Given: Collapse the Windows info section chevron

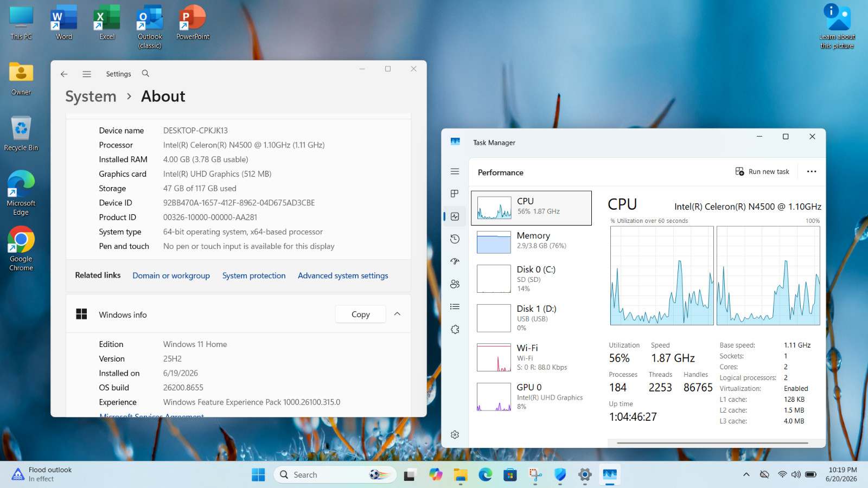Looking at the screenshot, I should click(x=397, y=314).
